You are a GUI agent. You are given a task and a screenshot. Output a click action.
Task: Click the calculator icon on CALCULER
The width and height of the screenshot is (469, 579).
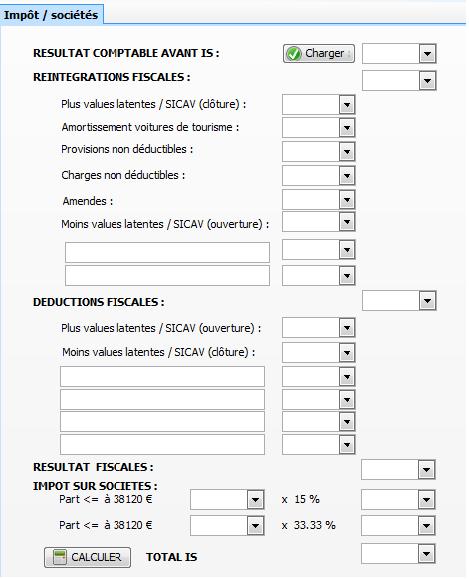[x=59, y=557]
